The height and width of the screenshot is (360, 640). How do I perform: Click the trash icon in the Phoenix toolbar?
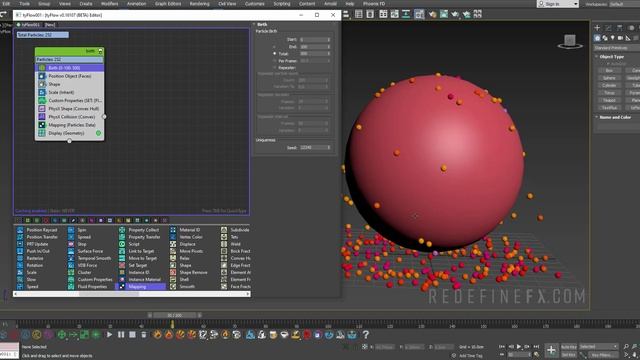pyautogui.click(x=144, y=335)
